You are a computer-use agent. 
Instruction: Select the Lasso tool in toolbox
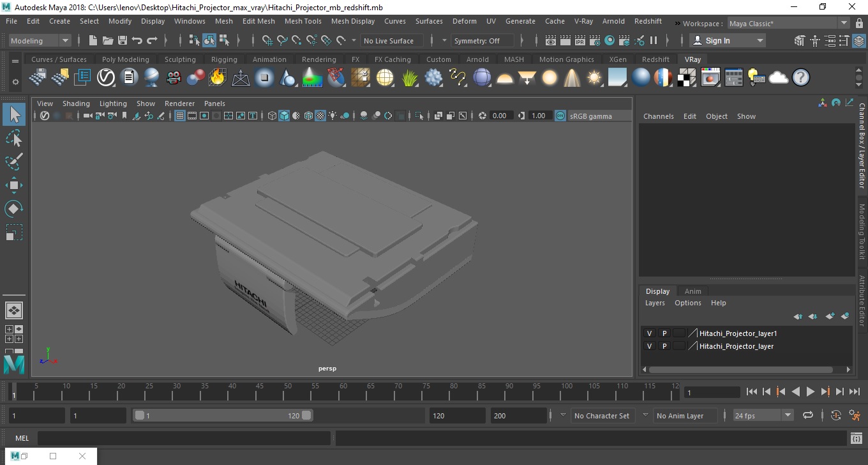(x=14, y=138)
